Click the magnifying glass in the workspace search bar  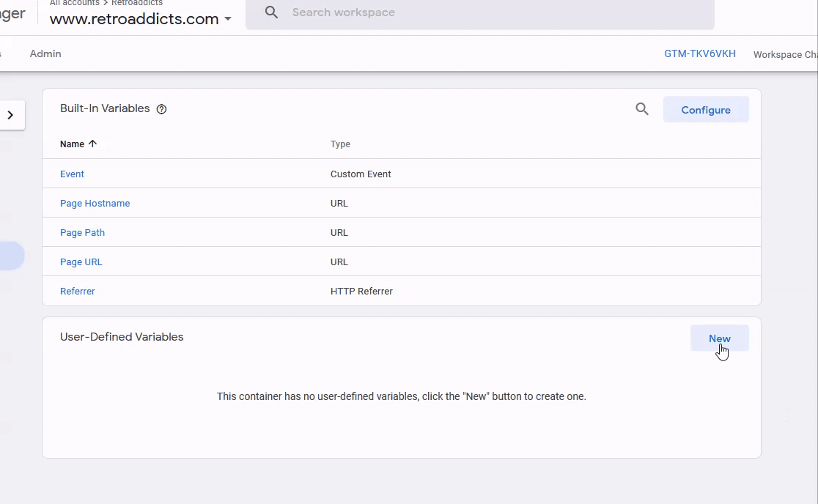coord(270,12)
